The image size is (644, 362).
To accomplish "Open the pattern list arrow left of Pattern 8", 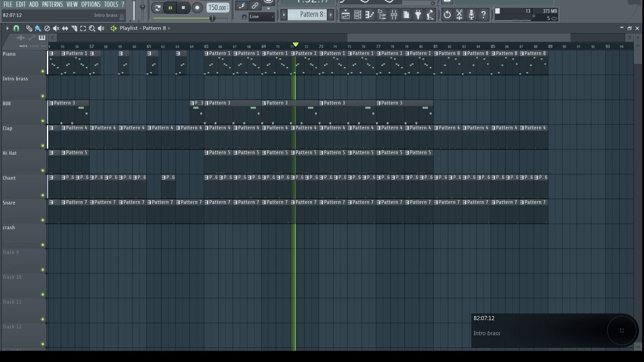I will [284, 15].
